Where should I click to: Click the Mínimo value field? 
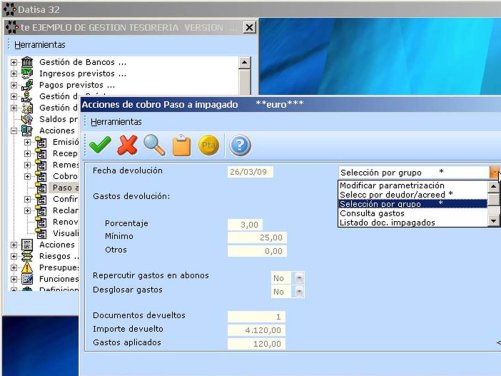pyautogui.click(x=257, y=238)
